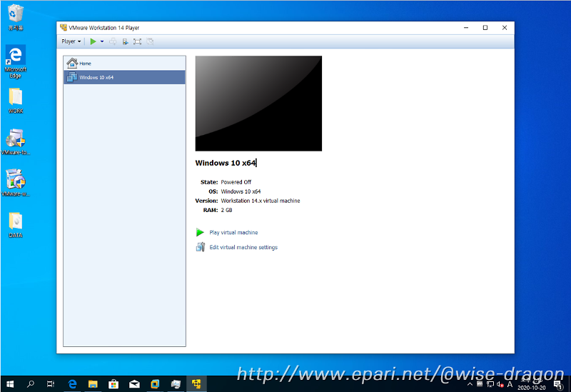The height and width of the screenshot is (392, 571).
Task: Click Send Ctrl+Alt+Del toolbar icon
Action: click(x=113, y=41)
